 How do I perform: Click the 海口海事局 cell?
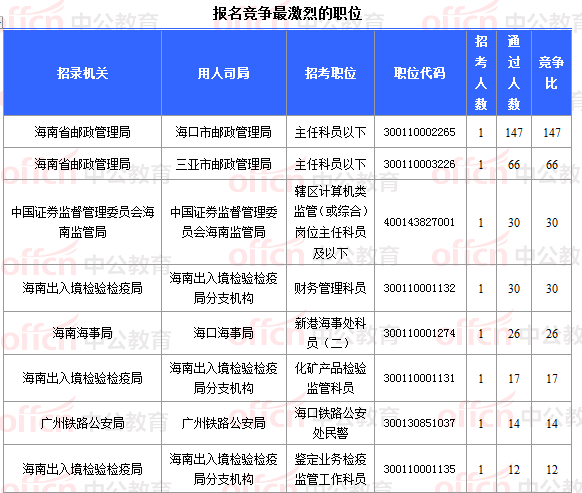coord(223,333)
